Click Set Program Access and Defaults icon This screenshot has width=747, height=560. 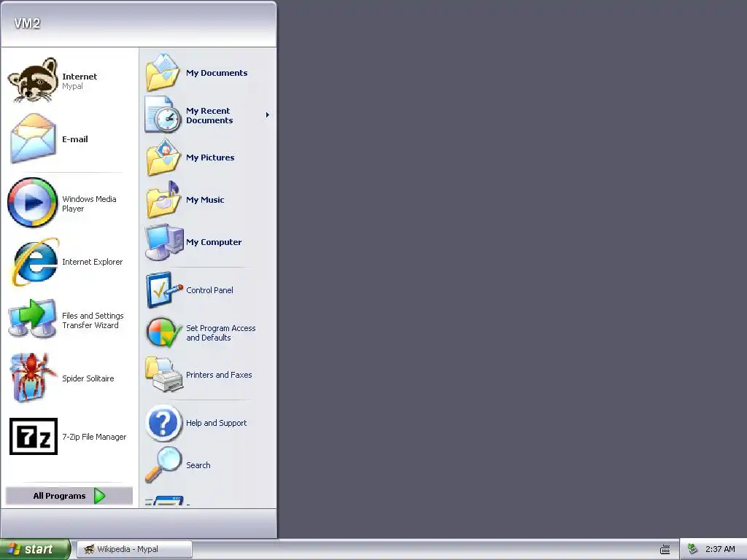click(x=164, y=332)
